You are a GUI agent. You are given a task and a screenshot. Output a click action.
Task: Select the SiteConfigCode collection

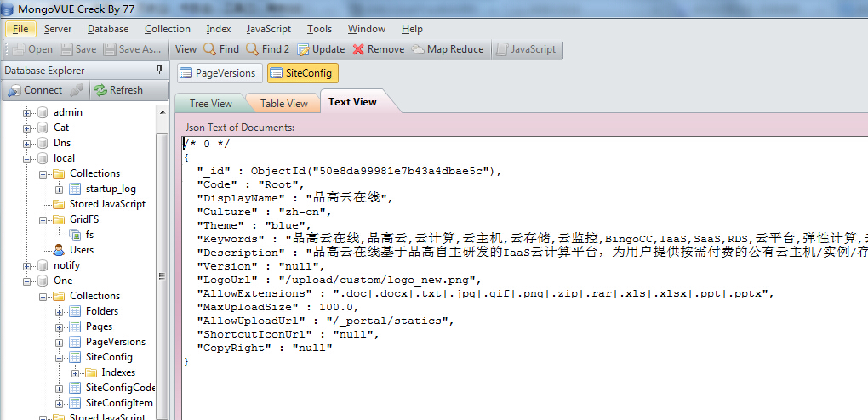click(x=120, y=388)
